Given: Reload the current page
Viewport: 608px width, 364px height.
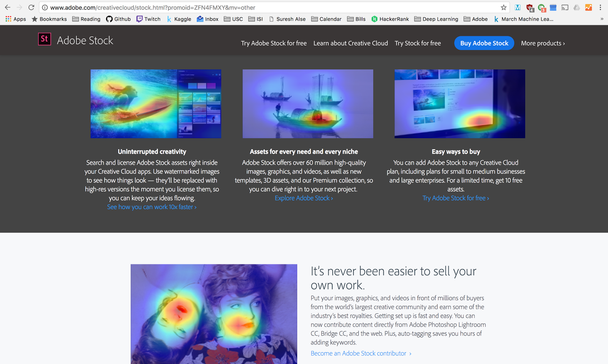Looking at the screenshot, I should click(x=31, y=7).
